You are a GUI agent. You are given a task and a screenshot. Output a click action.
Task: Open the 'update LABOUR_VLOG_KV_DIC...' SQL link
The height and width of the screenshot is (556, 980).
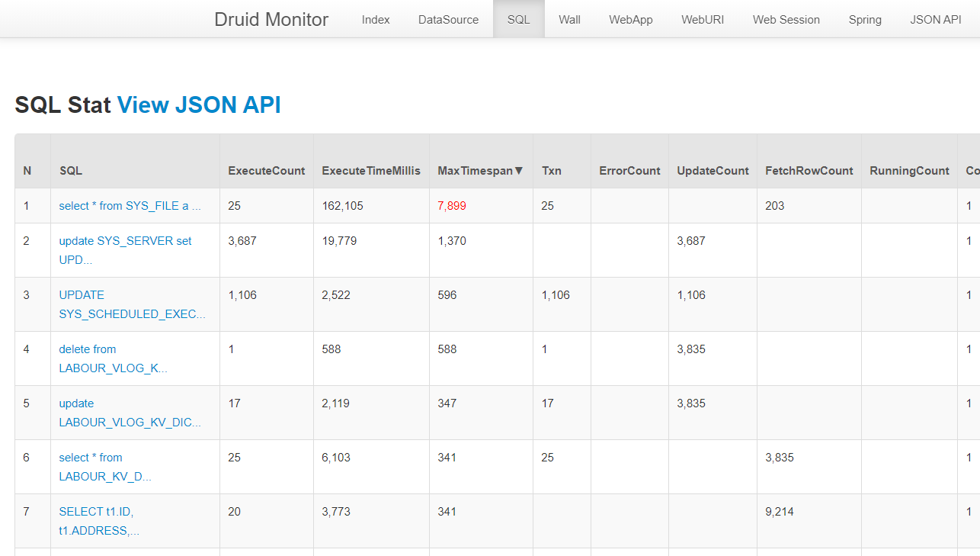tap(130, 413)
